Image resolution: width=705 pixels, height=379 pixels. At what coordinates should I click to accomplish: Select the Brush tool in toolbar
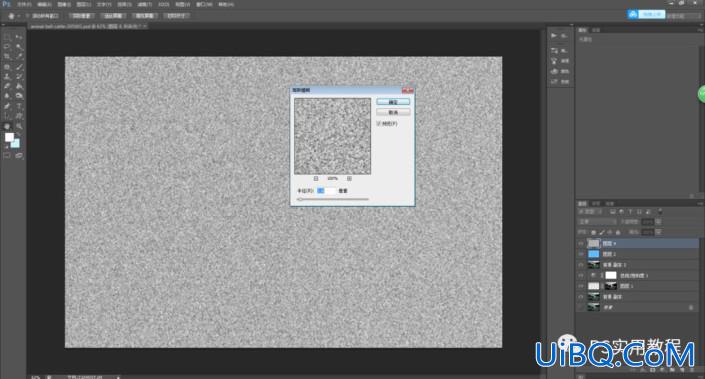point(19,67)
